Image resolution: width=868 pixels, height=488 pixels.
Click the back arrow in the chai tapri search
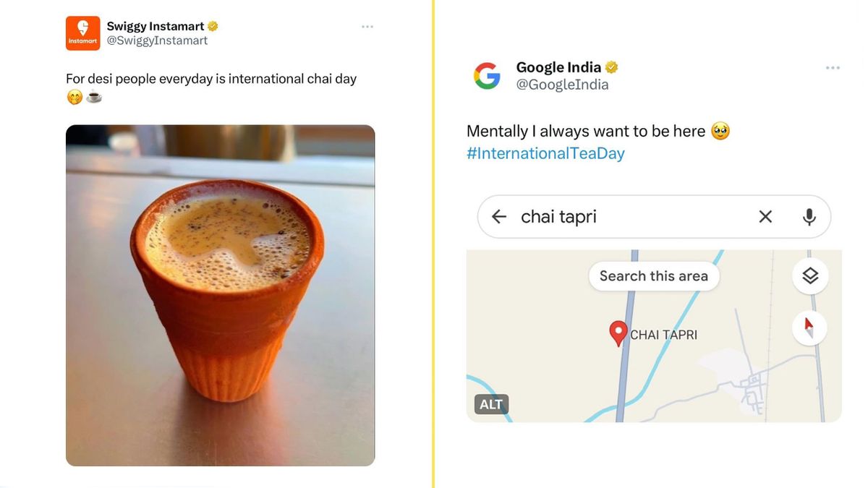point(499,216)
